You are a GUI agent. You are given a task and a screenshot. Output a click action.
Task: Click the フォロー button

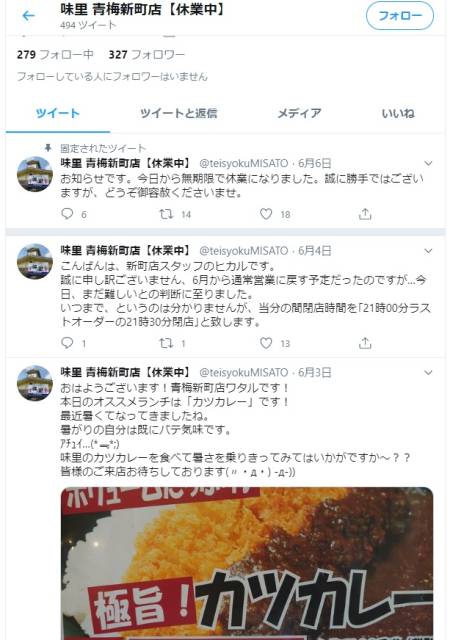400,16
